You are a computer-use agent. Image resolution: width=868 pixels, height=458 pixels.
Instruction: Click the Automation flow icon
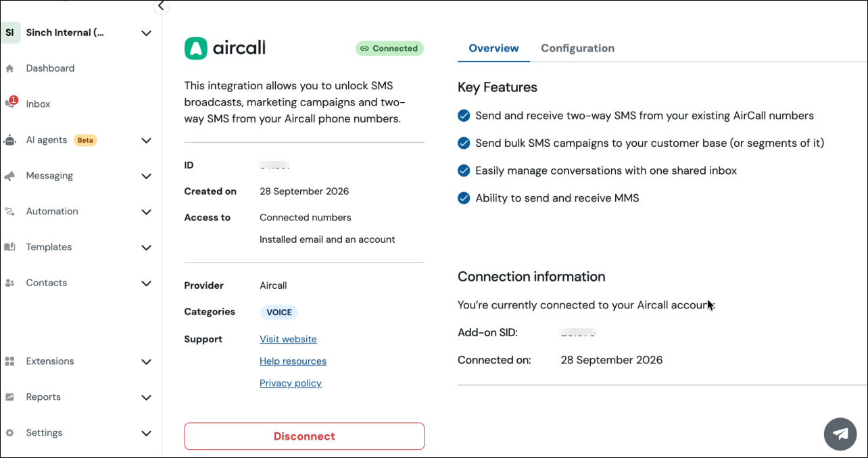point(9,212)
